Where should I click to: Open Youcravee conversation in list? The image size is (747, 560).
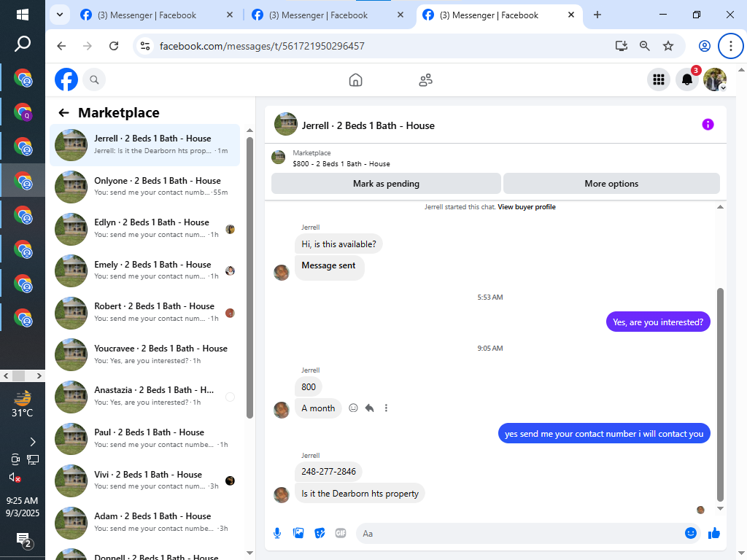(145, 354)
